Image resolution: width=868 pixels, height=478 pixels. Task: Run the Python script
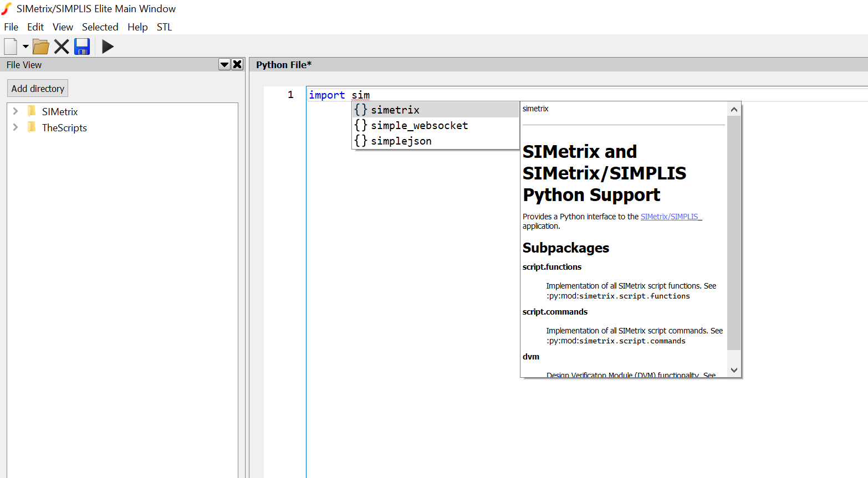(108, 47)
